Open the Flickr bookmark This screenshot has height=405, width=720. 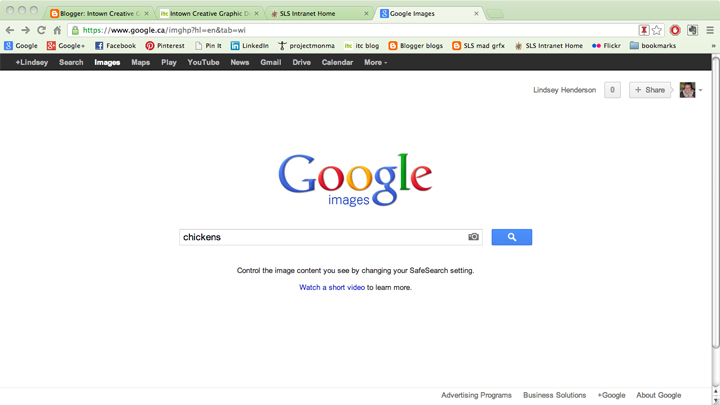[x=606, y=45]
